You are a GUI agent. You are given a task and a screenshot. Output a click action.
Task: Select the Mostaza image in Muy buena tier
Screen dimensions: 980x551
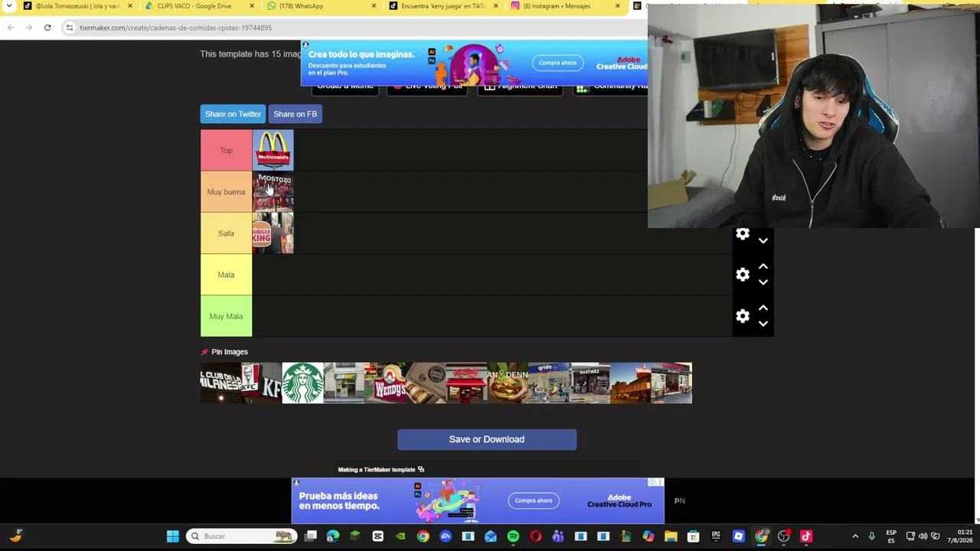[x=273, y=192]
